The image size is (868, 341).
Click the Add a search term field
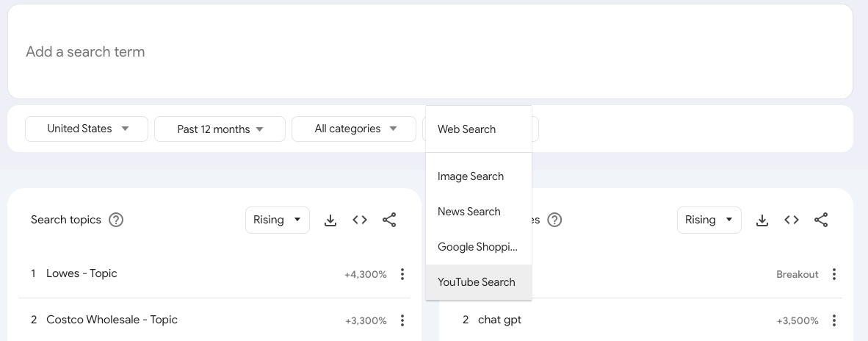point(430,51)
